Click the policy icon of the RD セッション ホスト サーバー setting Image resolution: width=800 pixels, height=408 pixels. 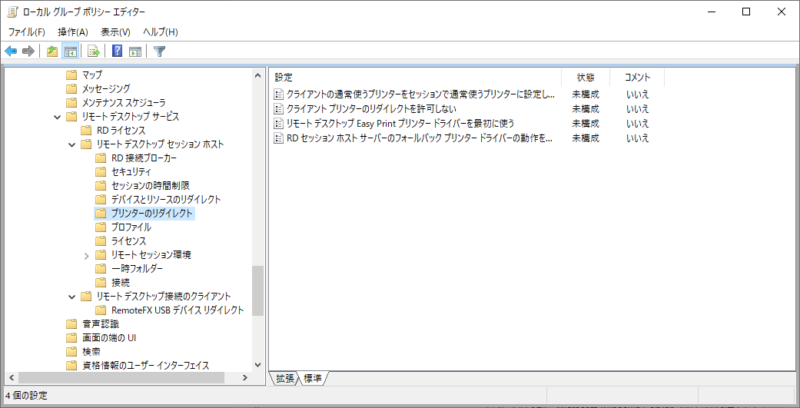(x=278, y=138)
